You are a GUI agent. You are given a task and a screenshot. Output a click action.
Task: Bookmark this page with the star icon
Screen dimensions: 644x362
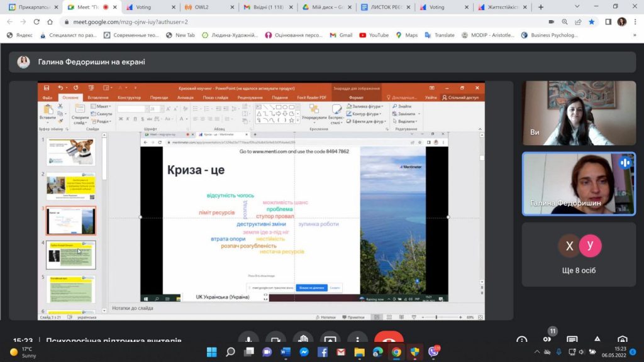591,21
